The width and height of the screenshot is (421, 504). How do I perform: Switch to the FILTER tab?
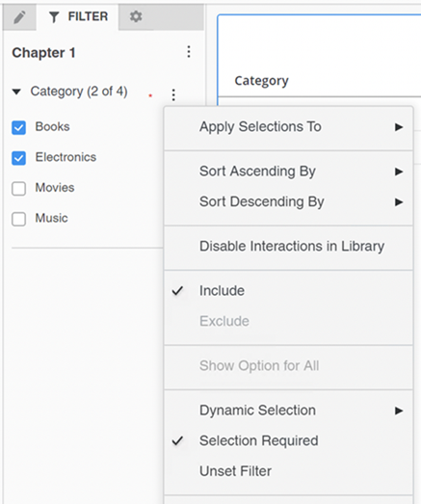click(77, 16)
